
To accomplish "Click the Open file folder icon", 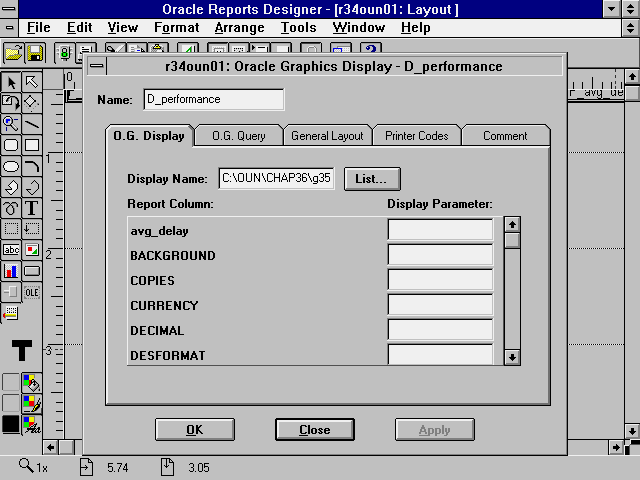I will tap(12, 52).
